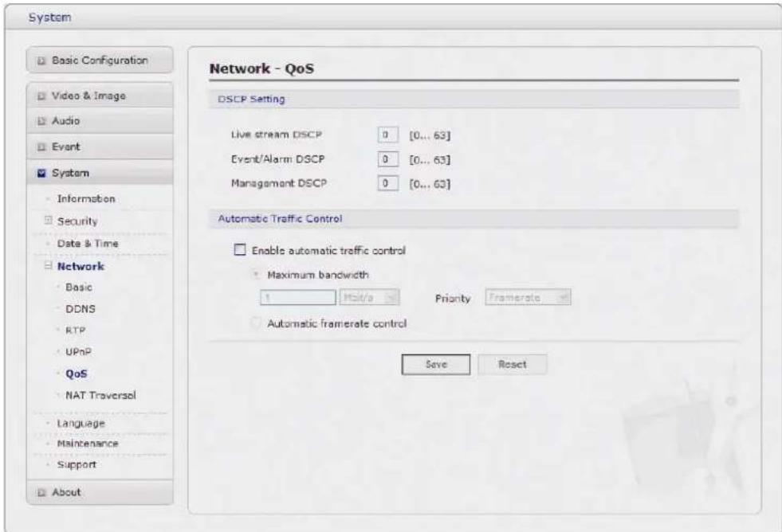Collapse the Network submenu
The image size is (782, 532).
(x=81, y=266)
